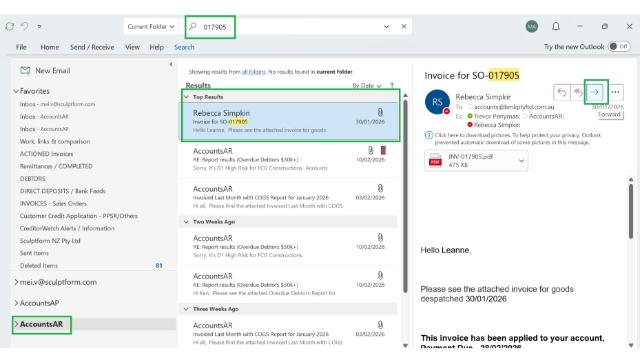Open the File menu
640x360 pixels.
click(21, 47)
